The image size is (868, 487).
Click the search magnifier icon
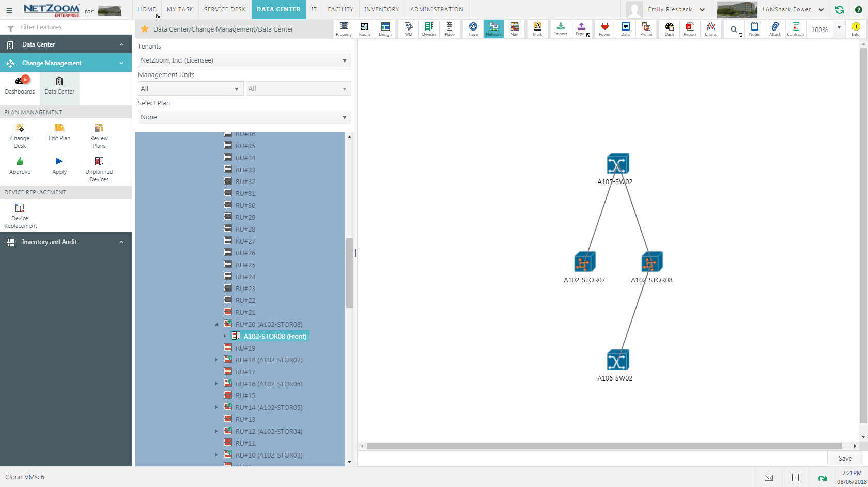pos(734,29)
